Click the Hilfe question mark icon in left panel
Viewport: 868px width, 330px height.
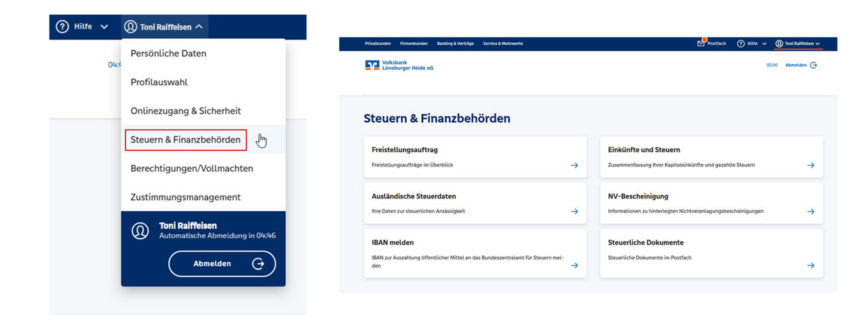pos(62,27)
